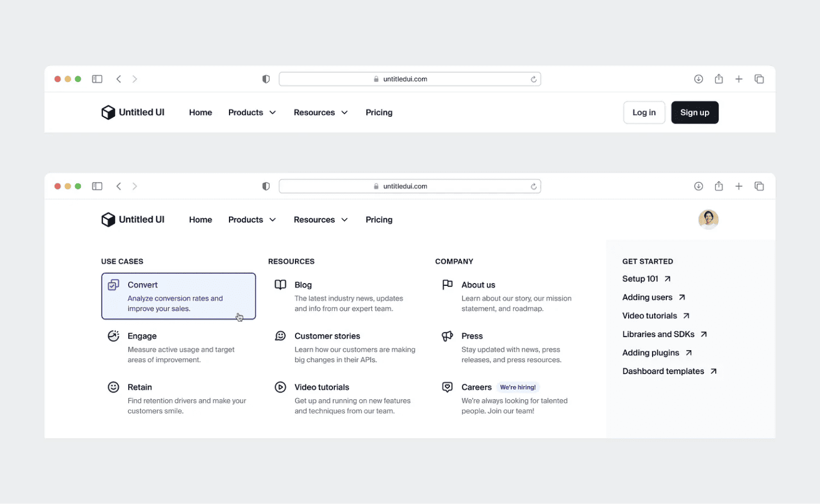
Task: Click the Convert use case icon
Action: pos(113,285)
